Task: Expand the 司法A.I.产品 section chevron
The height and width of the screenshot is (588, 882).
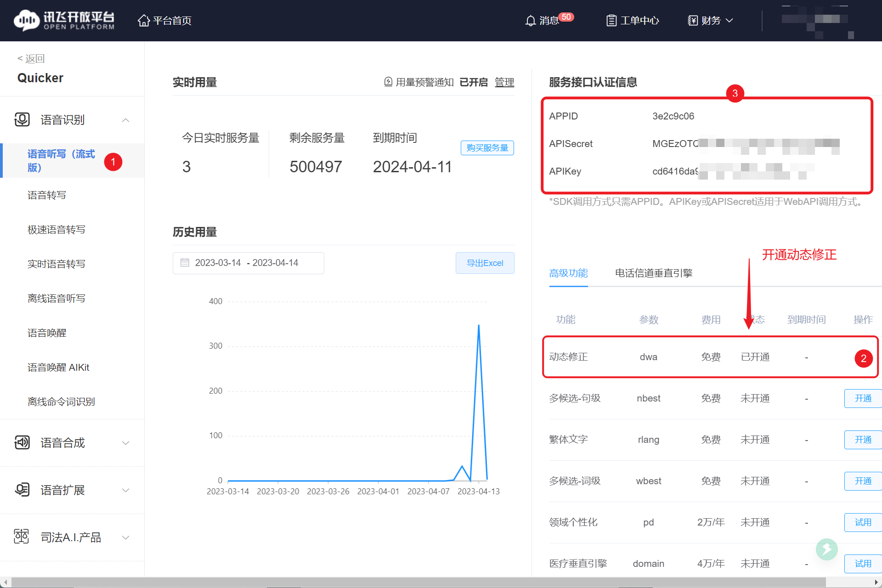Action: 125,537
